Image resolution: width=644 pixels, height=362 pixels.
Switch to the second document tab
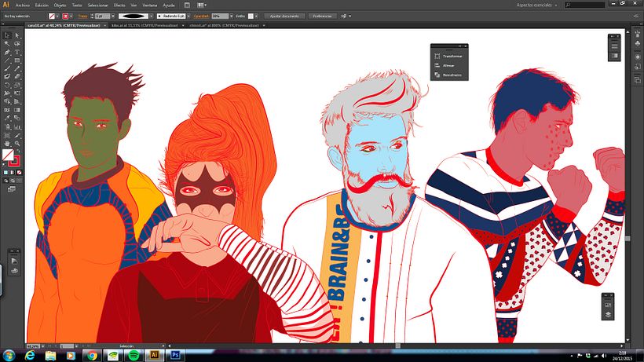pyautogui.click(x=145, y=25)
